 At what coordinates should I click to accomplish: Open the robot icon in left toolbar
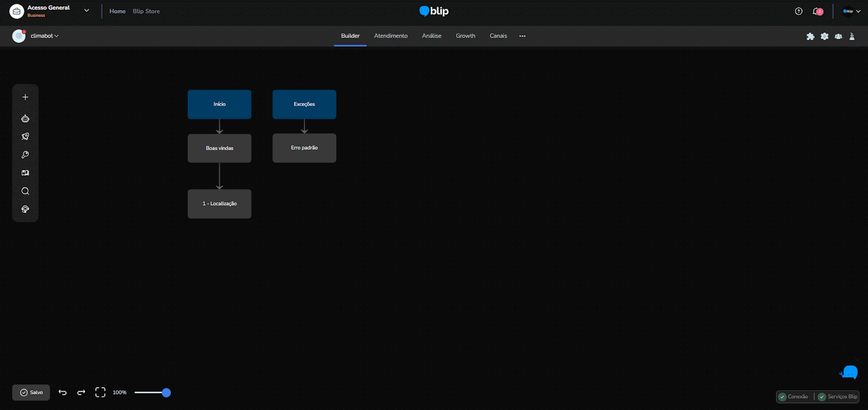pos(25,119)
